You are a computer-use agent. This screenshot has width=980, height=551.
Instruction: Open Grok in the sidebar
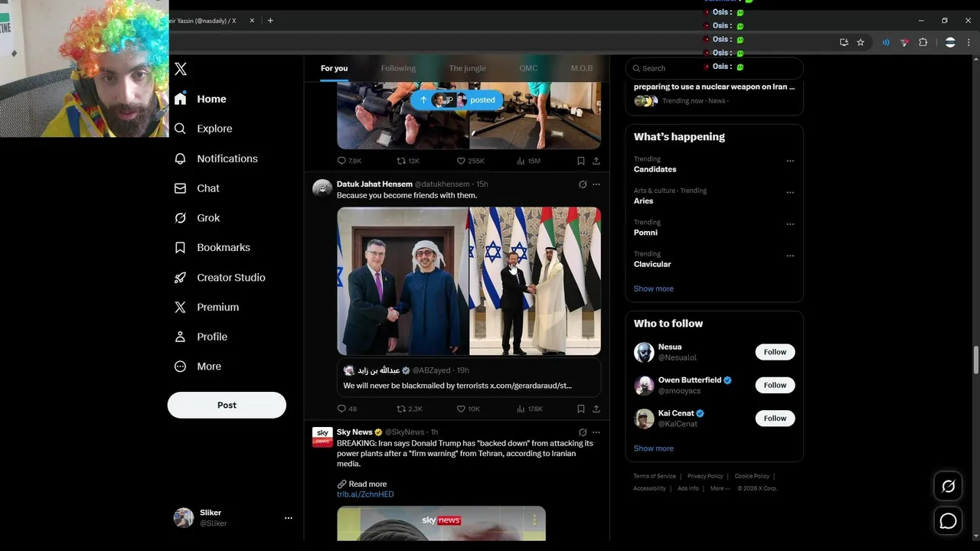pos(198,218)
